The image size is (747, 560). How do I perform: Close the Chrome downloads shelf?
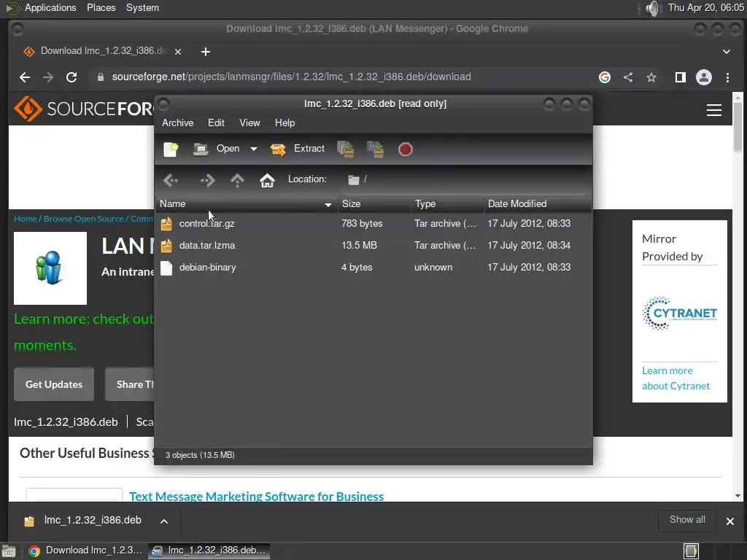(729, 521)
